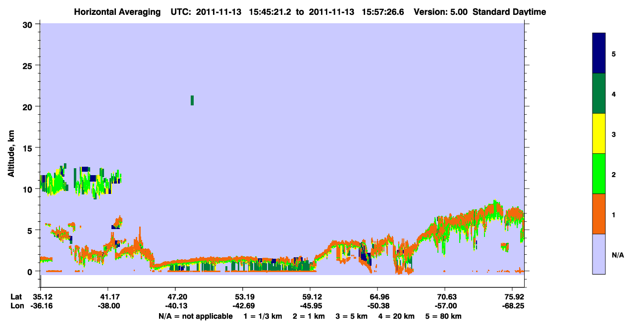
Task: Click the longitude value -40.13
Action: pos(175,306)
